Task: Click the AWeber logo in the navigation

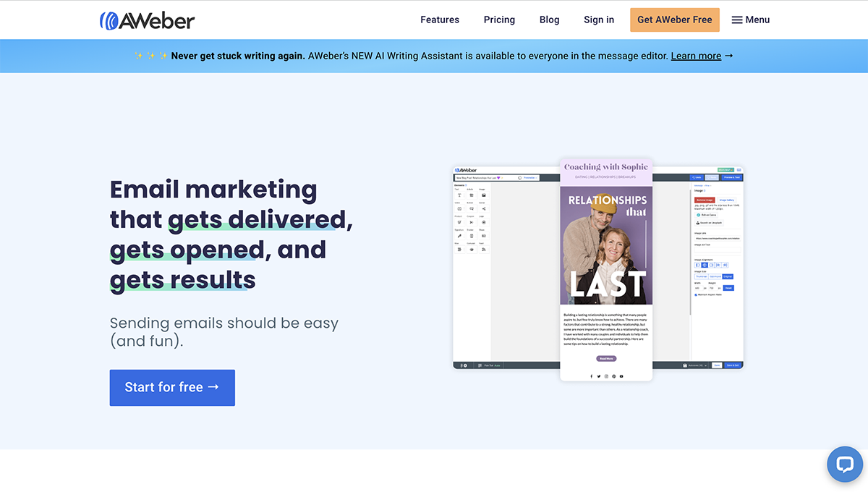Action: pyautogui.click(x=147, y=20)
